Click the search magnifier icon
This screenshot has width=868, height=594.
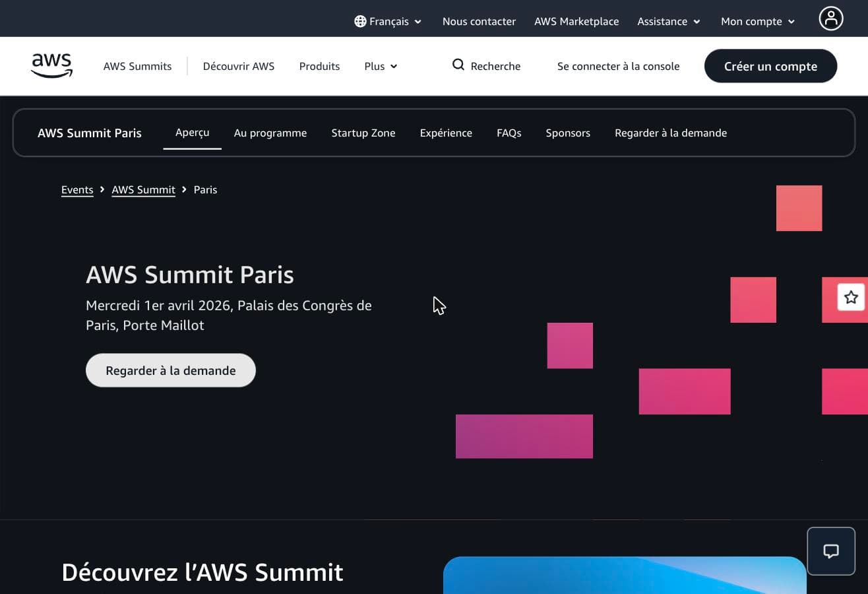click(x=458, y=65)
